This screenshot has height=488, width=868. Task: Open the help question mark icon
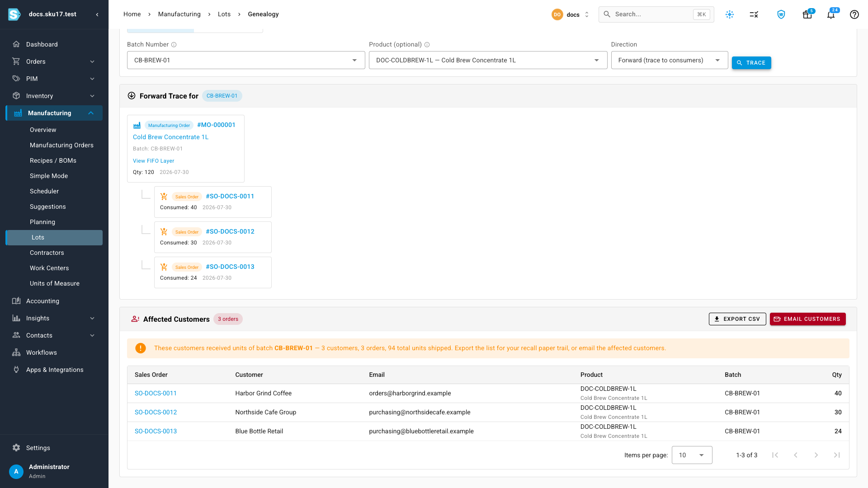[x=854, y=14]
